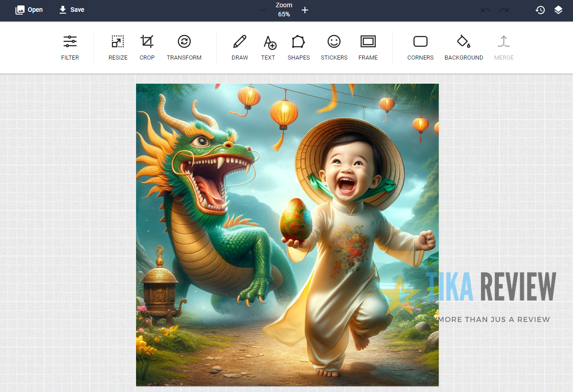The image size is (573, 392).
Task: Select the Resize tool
Action: 118,48
